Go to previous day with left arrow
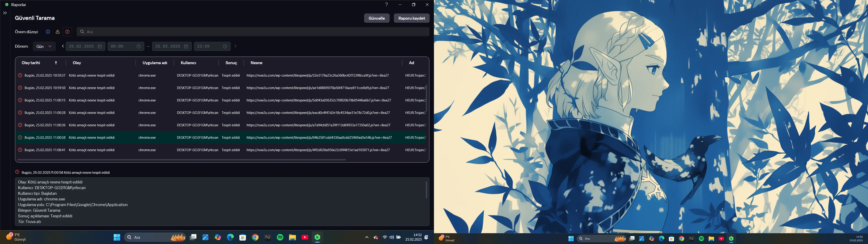This screenshot has height=244, width=868. [x=63, y=46]
